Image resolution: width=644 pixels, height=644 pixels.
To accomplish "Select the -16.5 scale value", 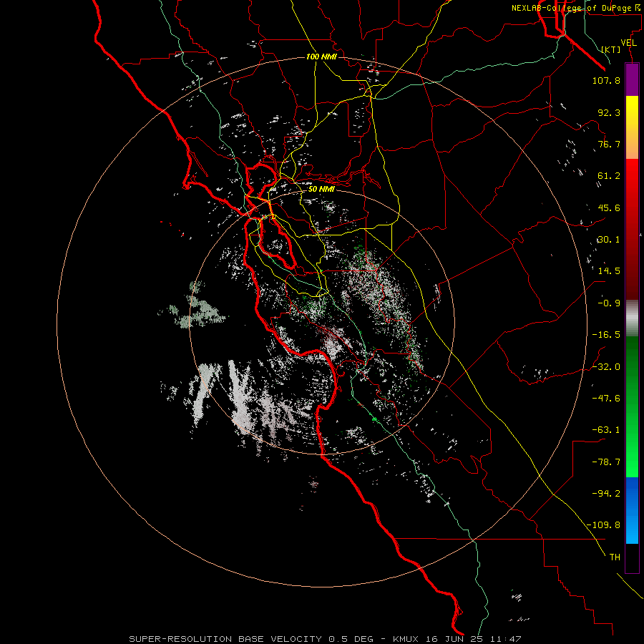I will pos(606,335).
